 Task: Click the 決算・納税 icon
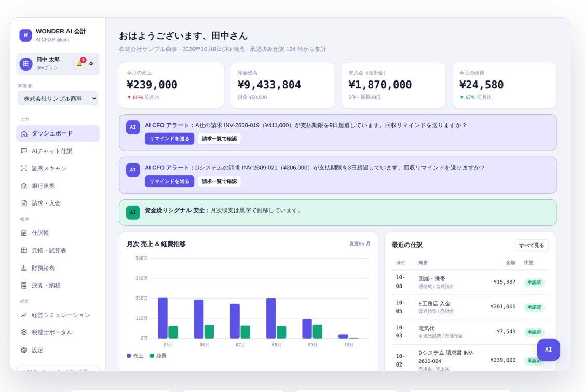[24, 285]
